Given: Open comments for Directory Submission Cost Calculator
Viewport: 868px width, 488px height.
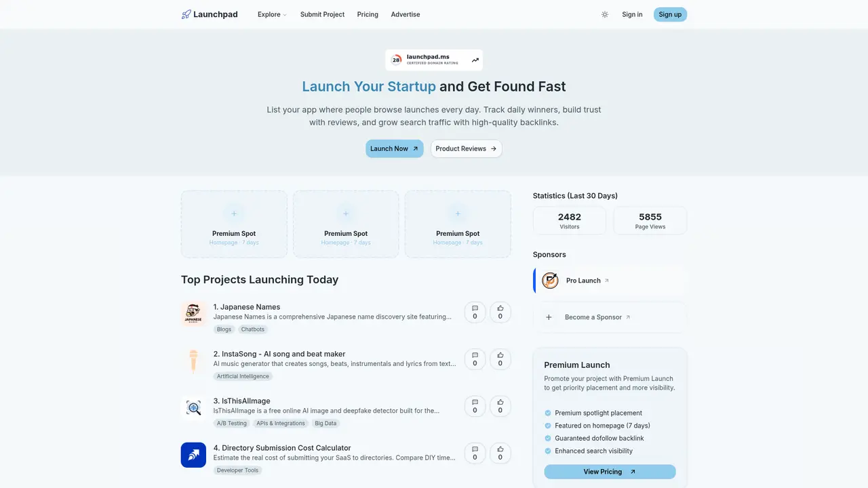Looking at the screenshot, I should click(475, 453).
